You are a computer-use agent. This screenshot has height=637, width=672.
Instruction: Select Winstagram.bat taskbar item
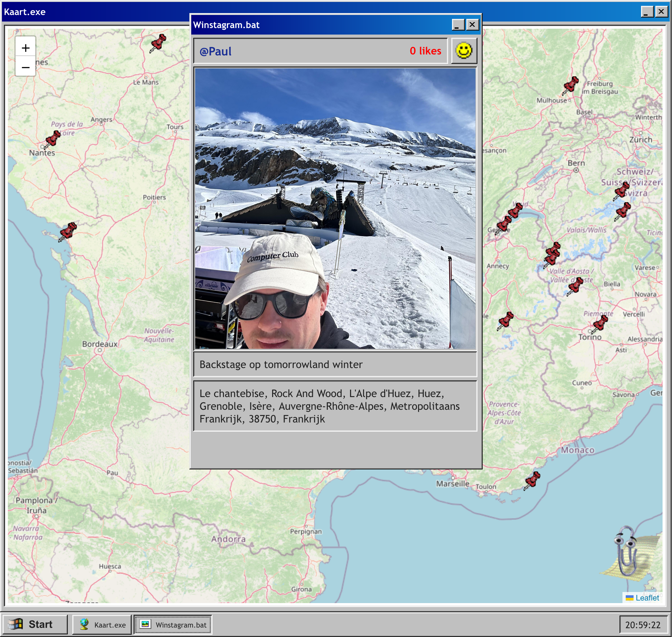pyautogui.click(x=173, y=624)
